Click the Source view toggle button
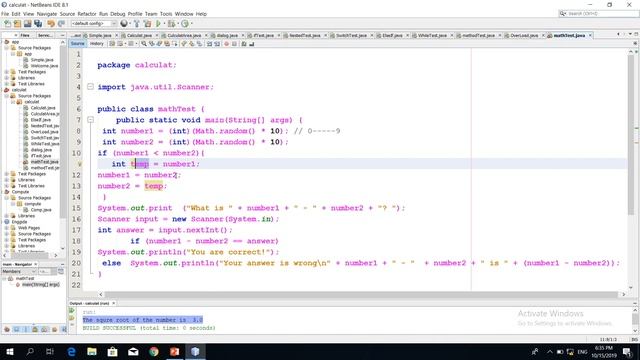Screen dimensions: 640x360 click(77, 44)
